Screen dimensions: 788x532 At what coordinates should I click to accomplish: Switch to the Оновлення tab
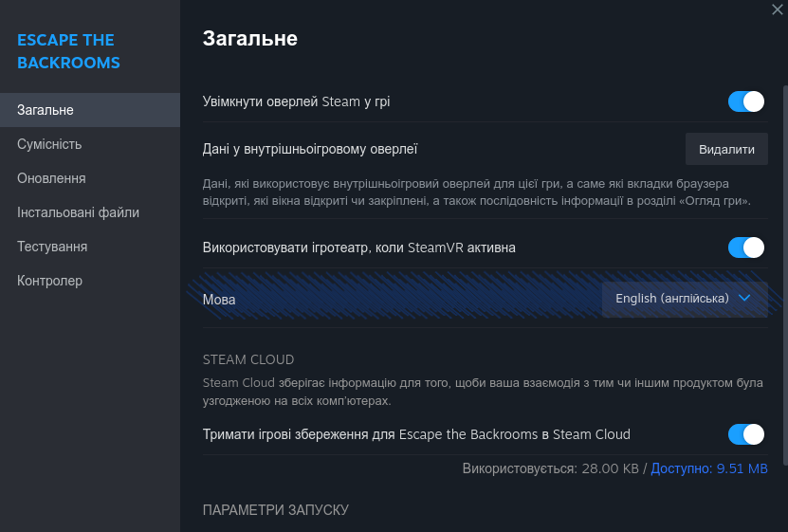click(x=90, y=178)
